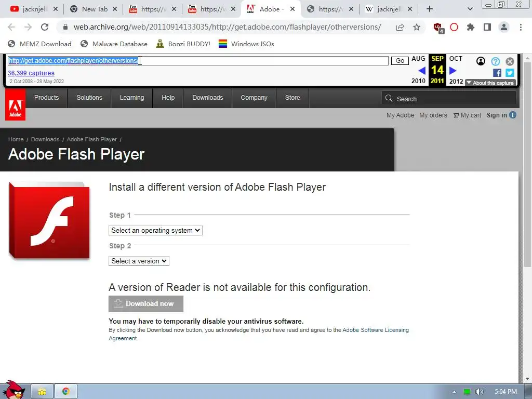
Task: Click the search magnifier icon
Action: 389,98
